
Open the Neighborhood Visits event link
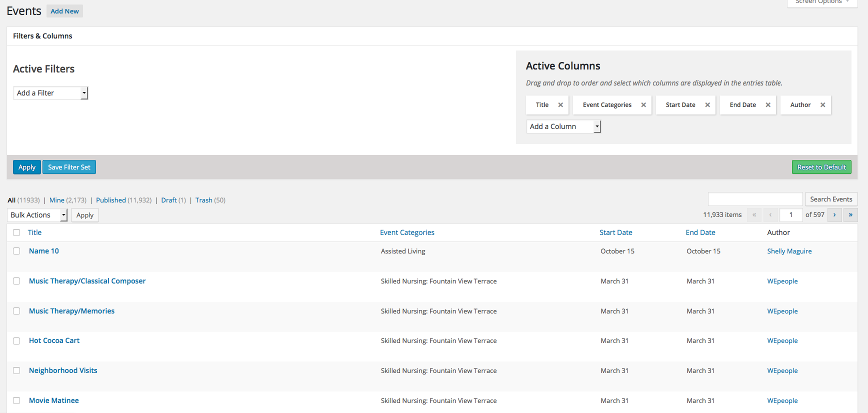tap(63, 370)
